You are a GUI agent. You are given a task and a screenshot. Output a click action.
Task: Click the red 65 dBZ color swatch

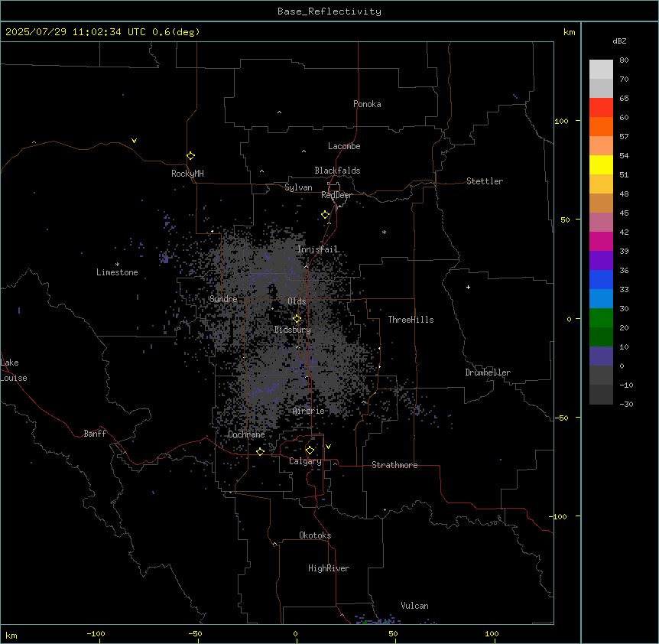coord(601,108)
